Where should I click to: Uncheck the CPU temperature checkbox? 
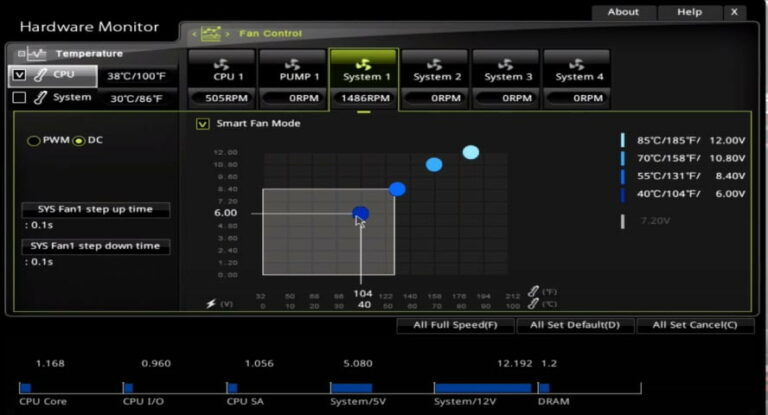(x=19, y=75)
